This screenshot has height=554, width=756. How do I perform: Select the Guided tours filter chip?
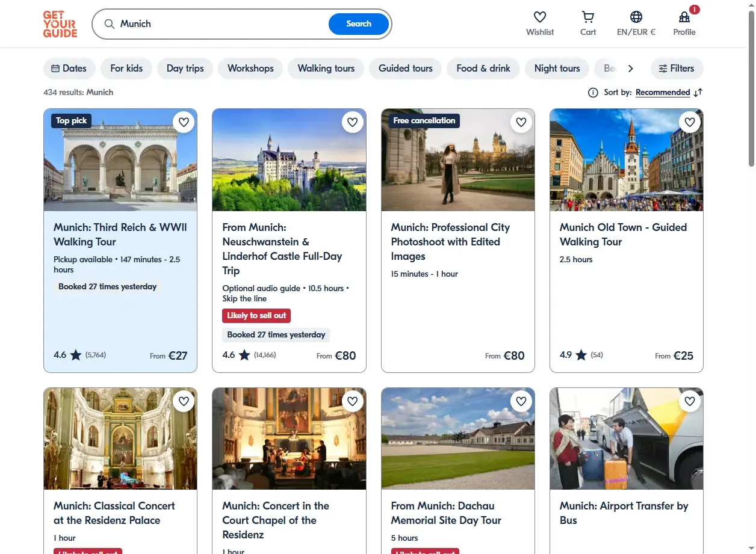click(x=406, y=69)
